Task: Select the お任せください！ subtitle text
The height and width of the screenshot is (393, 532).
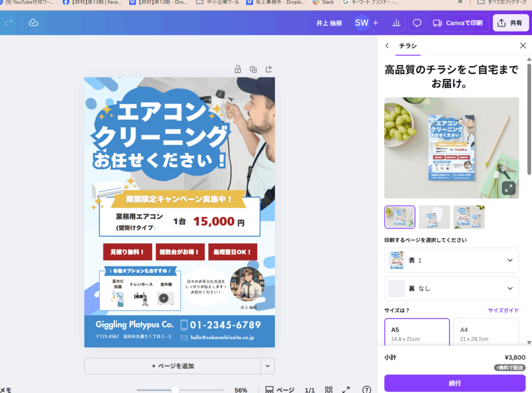Action: point(159,161)
